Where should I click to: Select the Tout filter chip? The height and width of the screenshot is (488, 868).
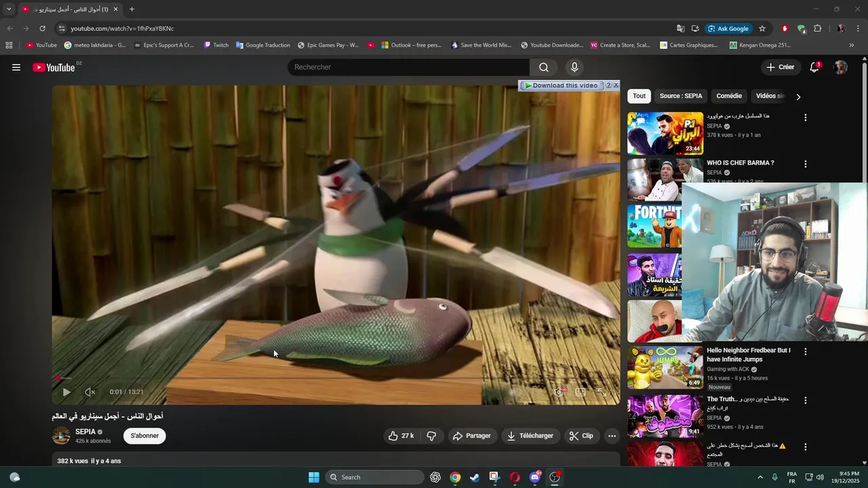click(x=639, y=96)
